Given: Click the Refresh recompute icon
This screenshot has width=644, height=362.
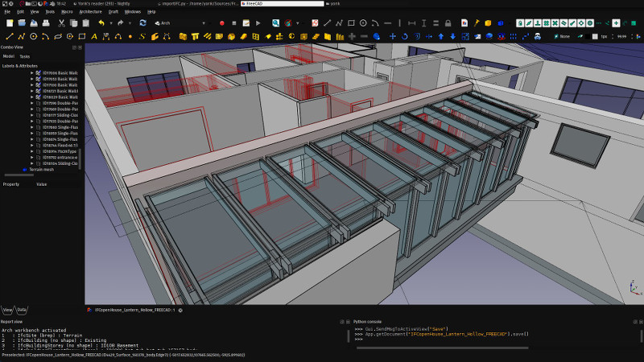Looking at the screenshot, I should point(142,23).
